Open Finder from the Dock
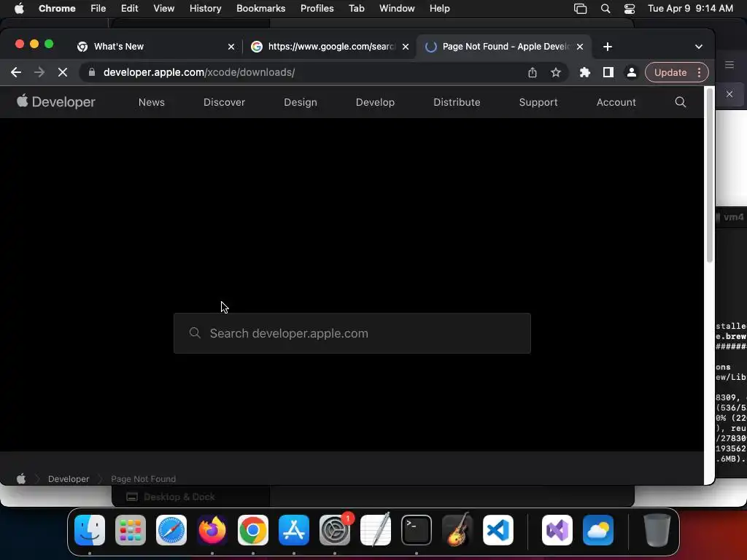 [90, 530]
